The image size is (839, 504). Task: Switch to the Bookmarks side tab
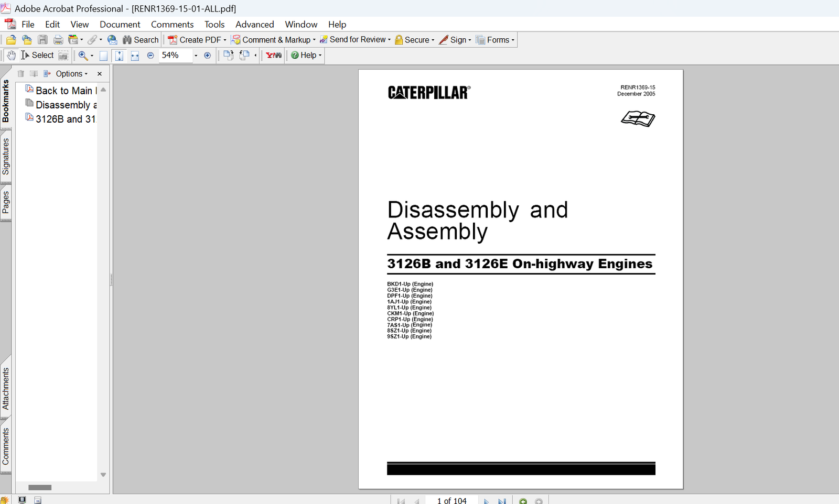(x=6, y=101)
